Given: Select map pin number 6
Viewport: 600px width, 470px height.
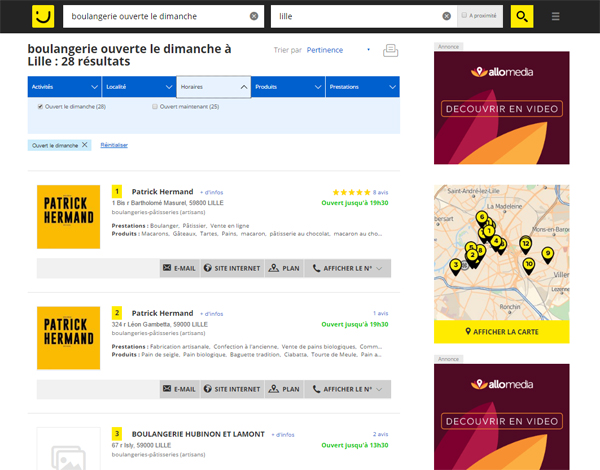Looking at the screenshot, I should 482,218.
